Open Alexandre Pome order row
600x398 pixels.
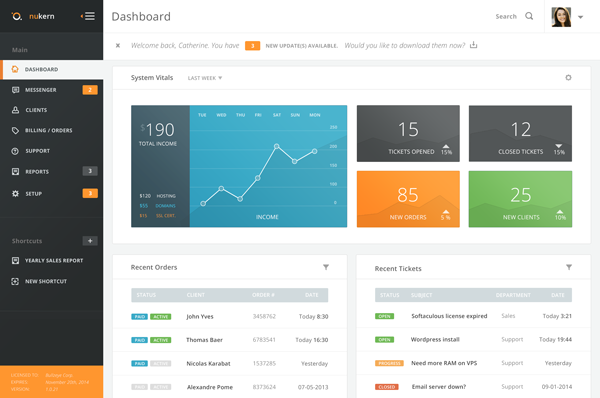230,387
